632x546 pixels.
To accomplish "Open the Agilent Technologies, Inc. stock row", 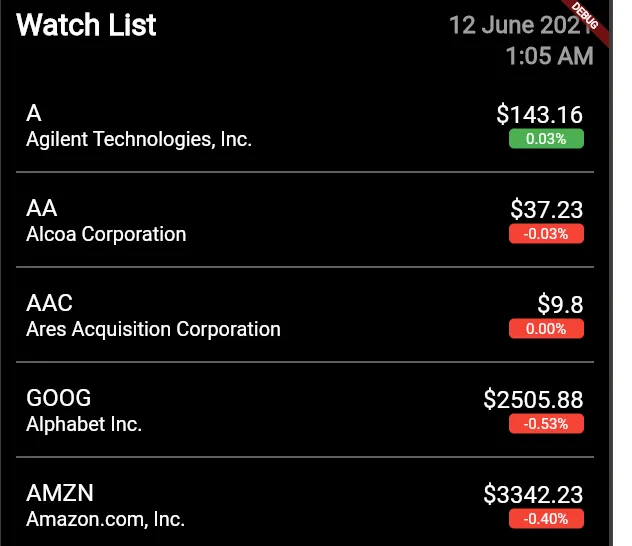I will 305,125.
